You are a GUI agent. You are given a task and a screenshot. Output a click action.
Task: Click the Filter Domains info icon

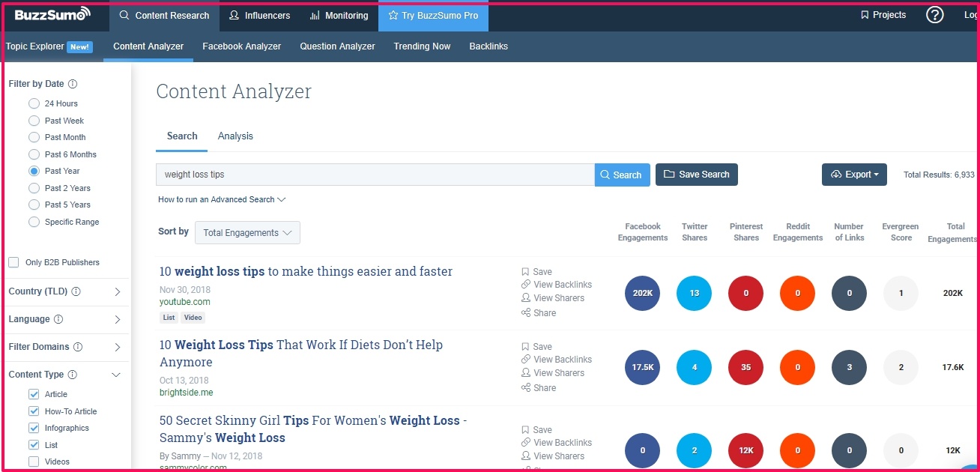tap(78, 347)
